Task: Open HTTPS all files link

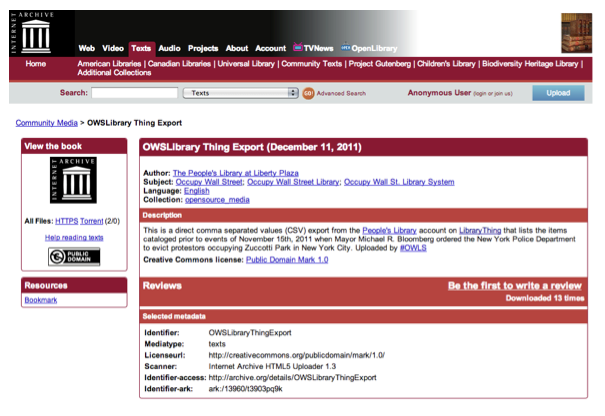Action: coord(67,221)
